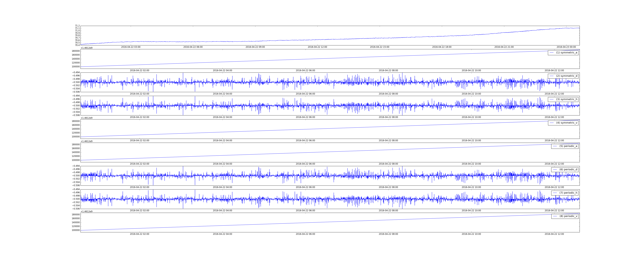644x258 pixels.
Task: Click the 06:00 tick label below bottom plot
Action: tap(305, 234)
